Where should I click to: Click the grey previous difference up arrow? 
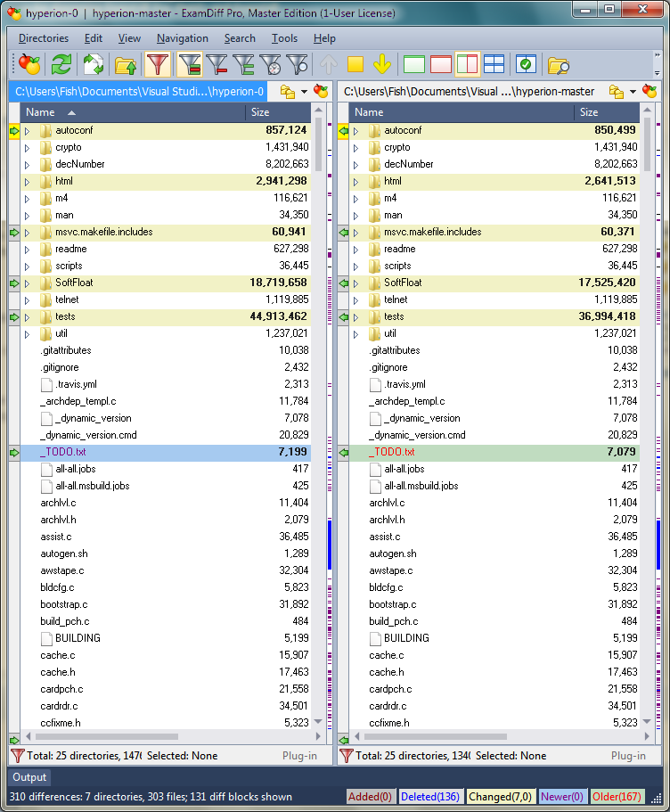point(328,65)
